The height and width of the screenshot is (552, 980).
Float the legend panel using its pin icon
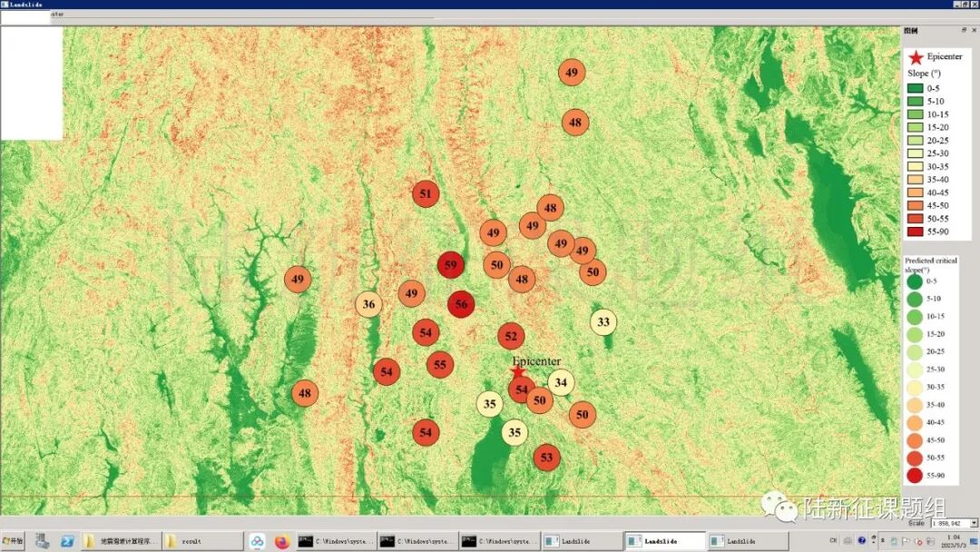coord(964,30)
